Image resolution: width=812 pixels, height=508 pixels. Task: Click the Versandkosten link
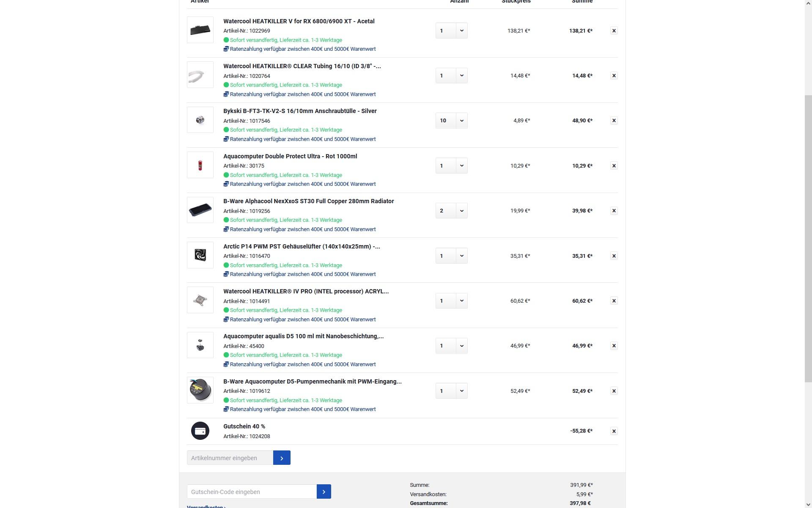[206, 506]
